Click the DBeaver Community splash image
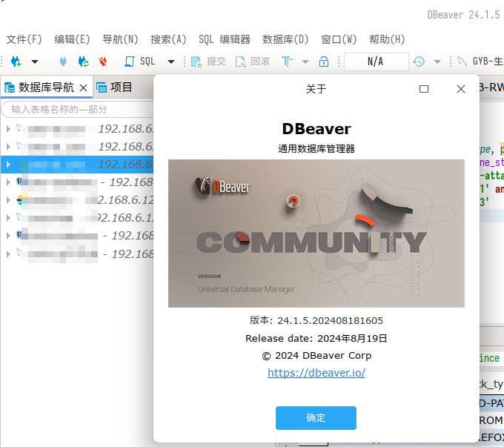 click(316, 234)
